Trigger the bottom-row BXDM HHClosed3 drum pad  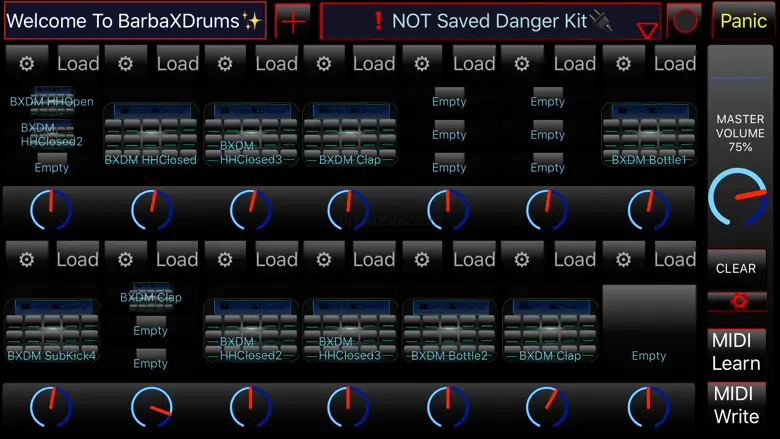pyautogui.click(x=350, y=331)
